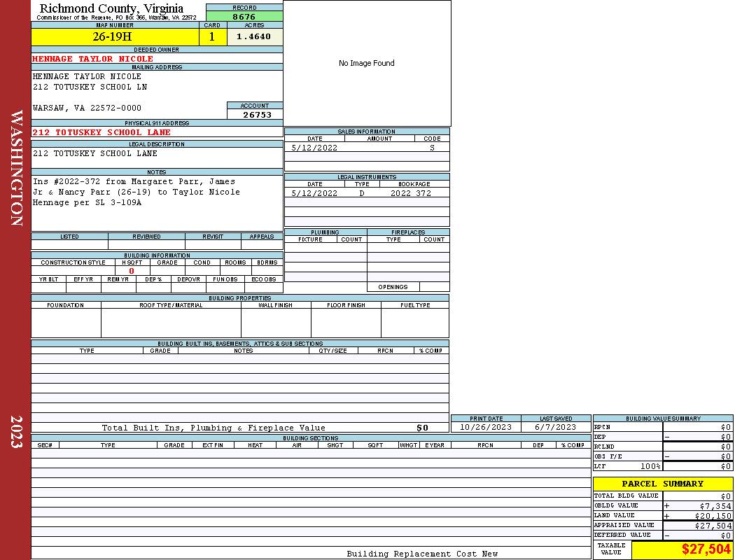Click the taxable value $27,504 in red
Screen dimensions: 735x560
click(x=706, y=549)
